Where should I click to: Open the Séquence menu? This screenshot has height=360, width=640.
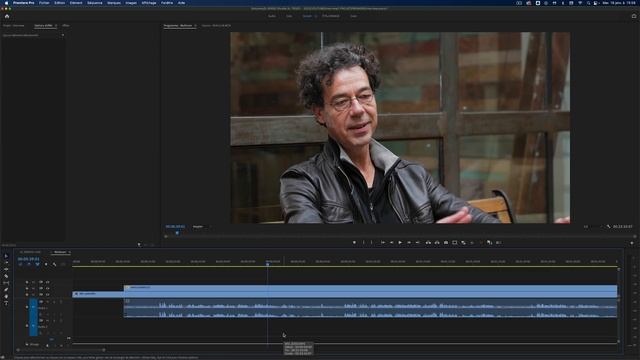point(95,3)
